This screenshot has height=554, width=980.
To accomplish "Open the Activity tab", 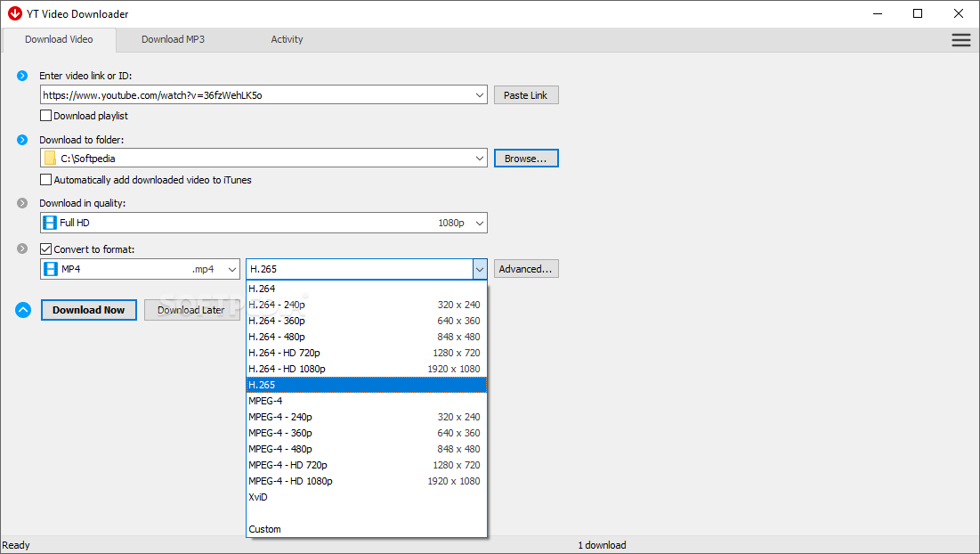I will pyautogui.click(x=287, y=39).
